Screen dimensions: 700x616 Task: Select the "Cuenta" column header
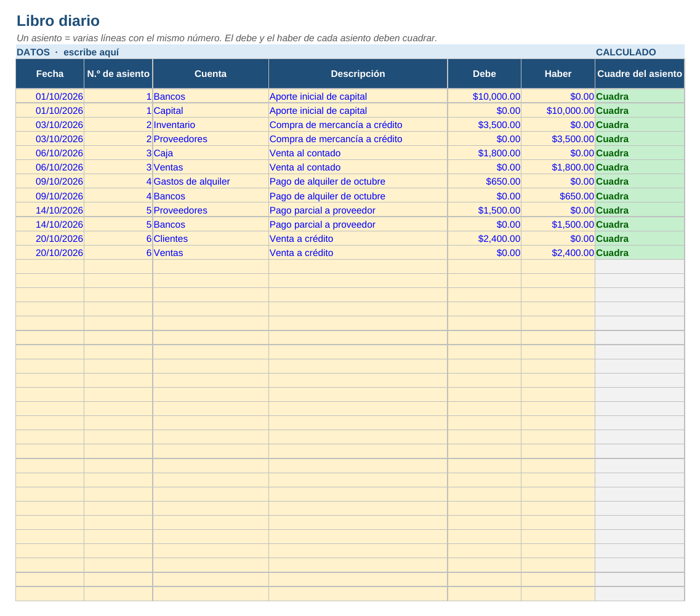211,74
